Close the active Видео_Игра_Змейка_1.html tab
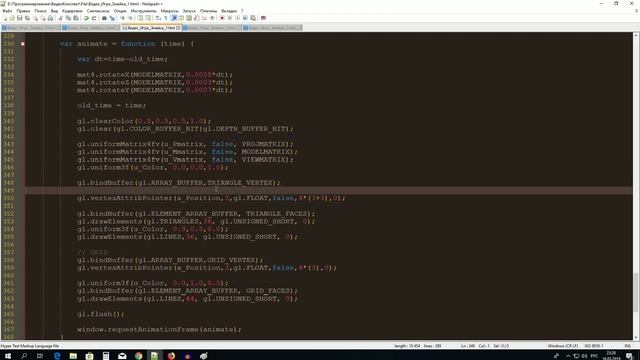The height and width of the screenshot is (360, 640). tap(178, 28)
